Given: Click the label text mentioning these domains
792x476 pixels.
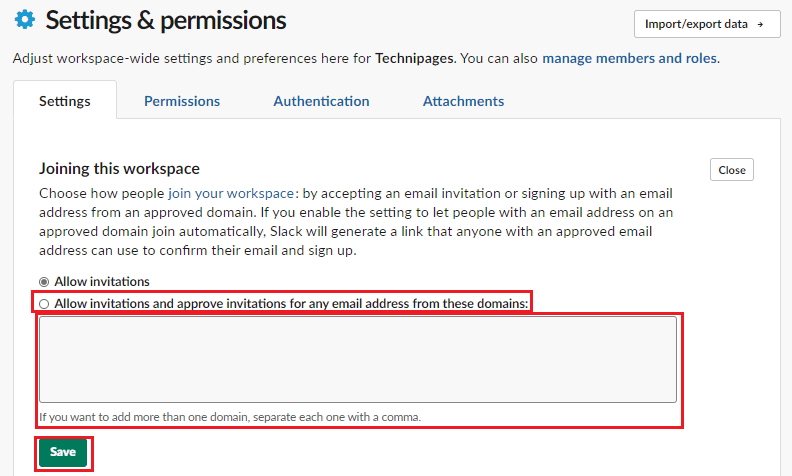Looking at the screenshot, I should (291, 303).
